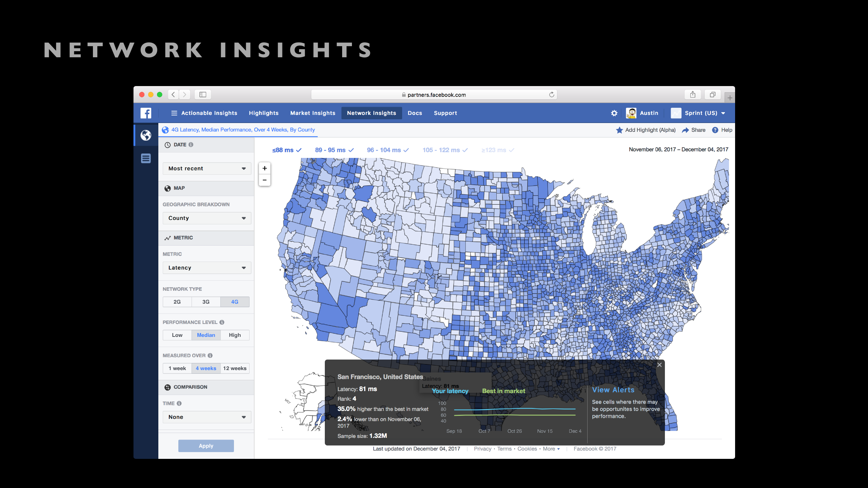Image resolution: width=868 pixels, height=488 pixels.
Task: Toggle the ≥123 ms legend range
Action: 498,150
